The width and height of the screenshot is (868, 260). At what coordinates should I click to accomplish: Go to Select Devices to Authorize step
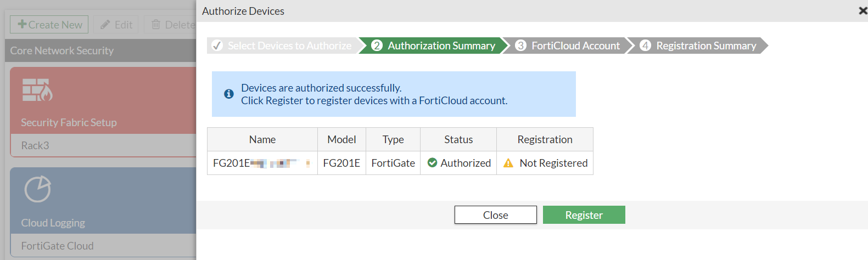click(x=282, y=46)
